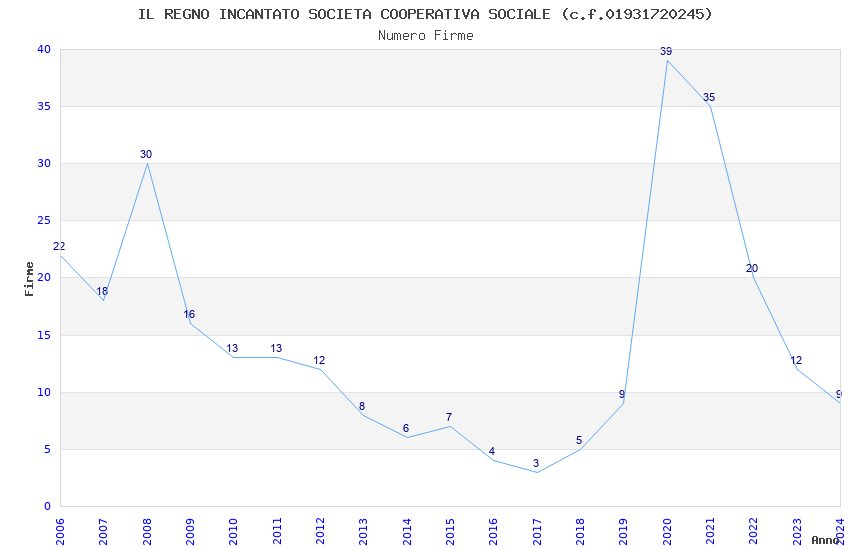Click the year 2022 on the x-axis

(754, 531)
